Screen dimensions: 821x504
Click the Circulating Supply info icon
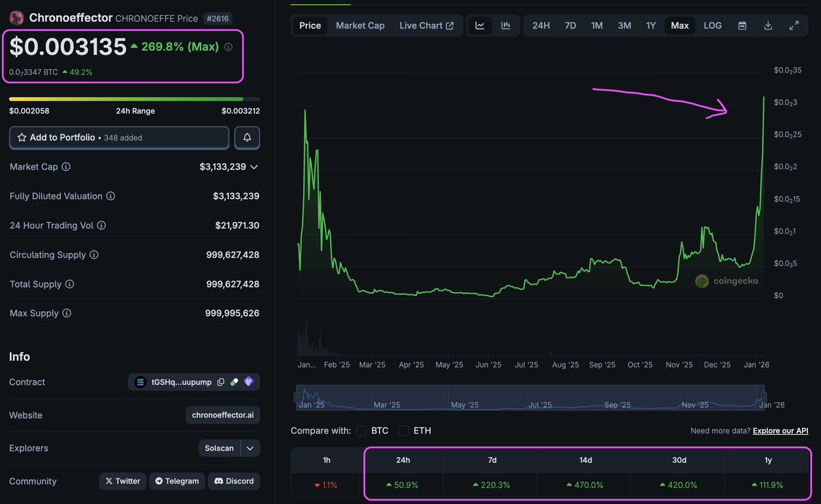click(94, 255)
